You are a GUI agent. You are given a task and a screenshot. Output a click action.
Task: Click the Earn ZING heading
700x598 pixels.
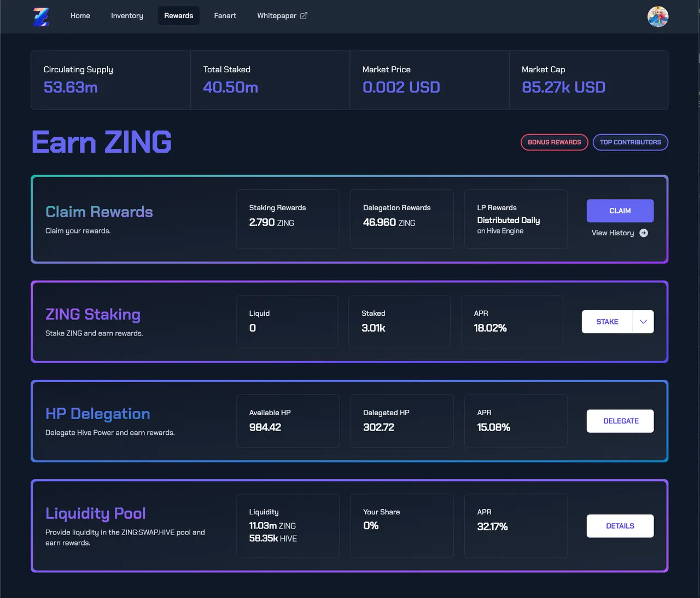[102, 142]
